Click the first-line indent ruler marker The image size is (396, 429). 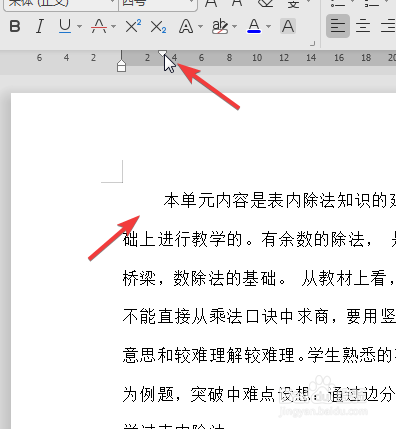(x=162, y=53)
